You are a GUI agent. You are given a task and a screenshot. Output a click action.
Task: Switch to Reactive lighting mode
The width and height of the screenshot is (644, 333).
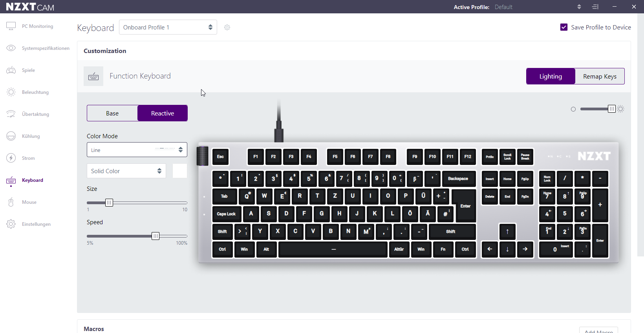163,113
